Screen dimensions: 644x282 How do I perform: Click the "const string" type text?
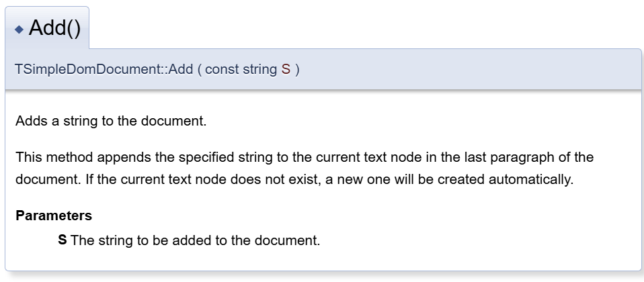click(x=241, y=69)
